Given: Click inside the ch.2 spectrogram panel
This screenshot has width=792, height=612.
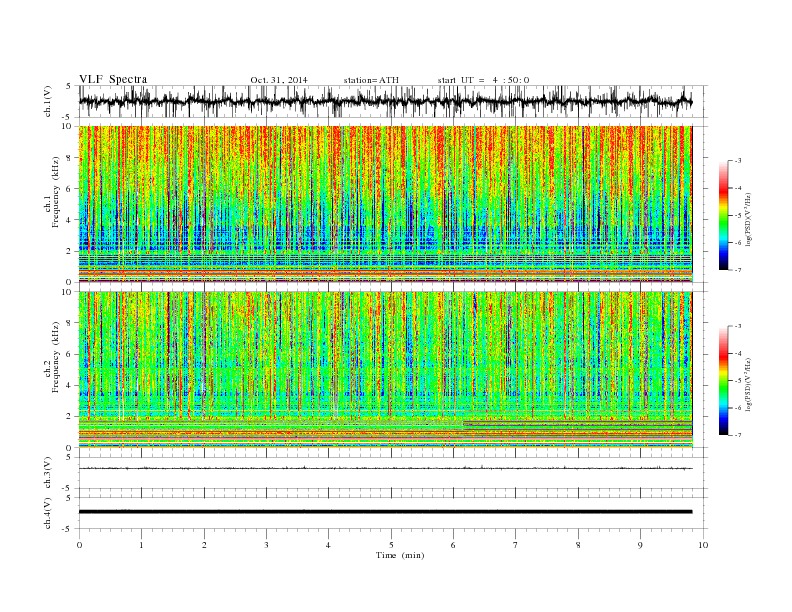Looking at the screenshot, I should pos(385,370).
